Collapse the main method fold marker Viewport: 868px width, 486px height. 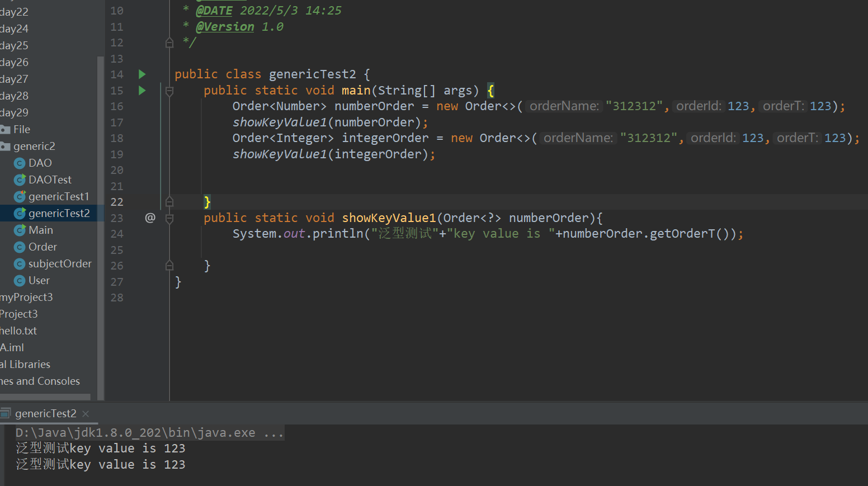point(169,91)
